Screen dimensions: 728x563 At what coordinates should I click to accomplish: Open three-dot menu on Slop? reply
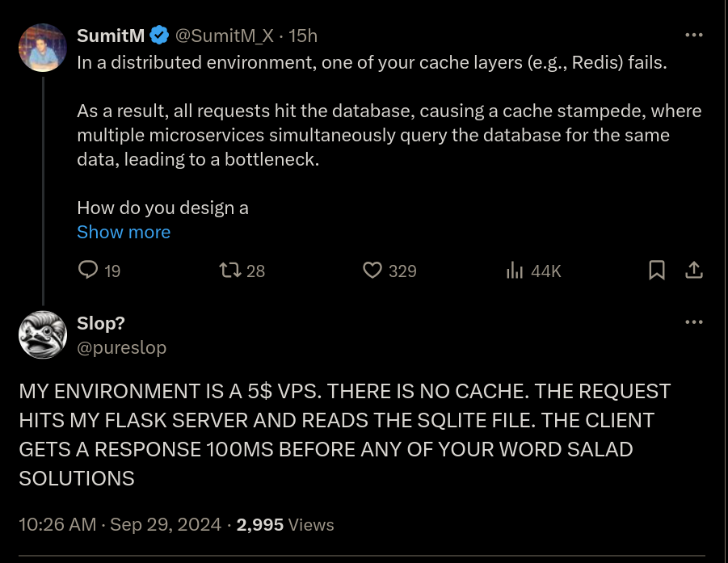click(x=693, y=321)
